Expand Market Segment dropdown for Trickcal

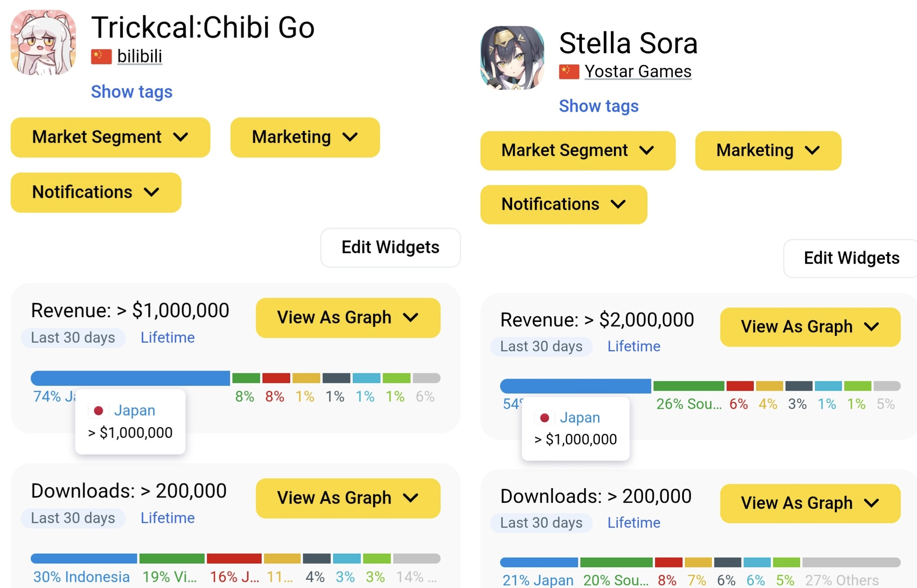click(x=110, y=137)
